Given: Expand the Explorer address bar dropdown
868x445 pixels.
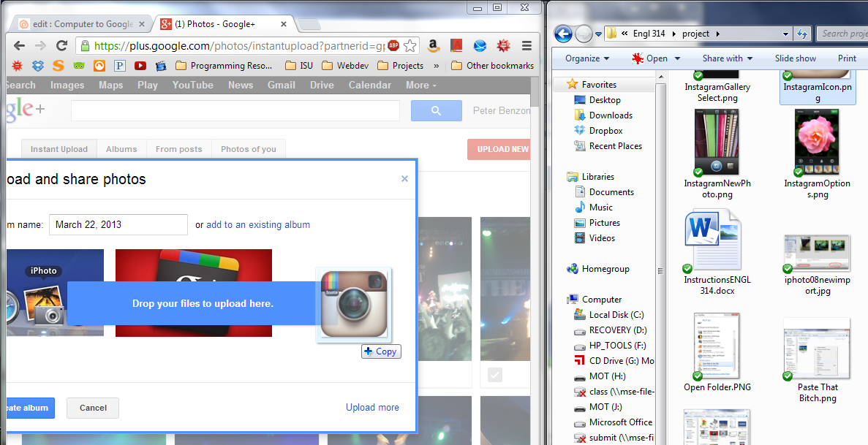Looking at the screenshot, I should (x=785, y=34).
